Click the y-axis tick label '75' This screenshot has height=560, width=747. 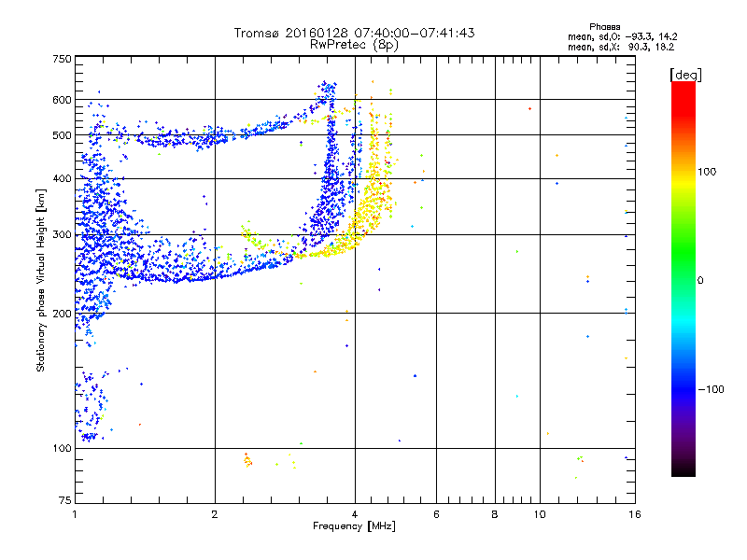pyautogui.click(x=65, y=500)
